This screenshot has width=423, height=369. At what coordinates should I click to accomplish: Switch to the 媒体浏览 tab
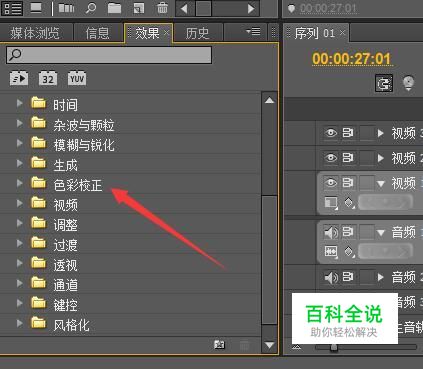(x=35, y=33)
